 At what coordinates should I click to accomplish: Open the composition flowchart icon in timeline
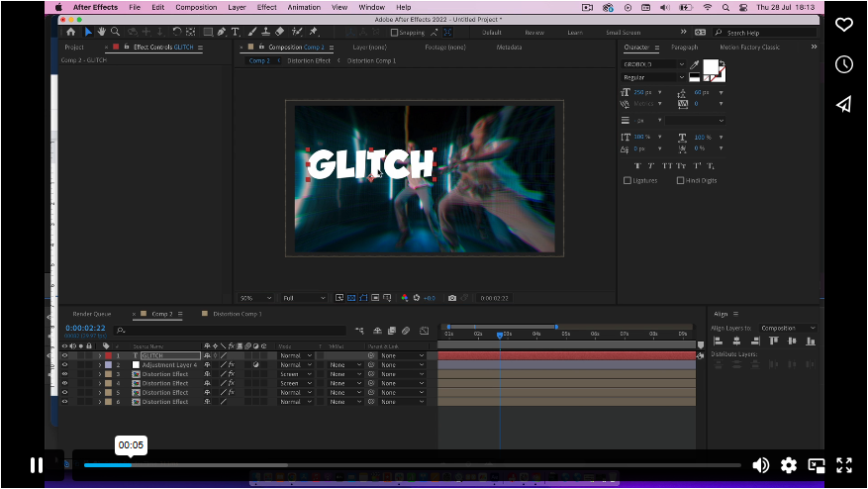point(359,331)
